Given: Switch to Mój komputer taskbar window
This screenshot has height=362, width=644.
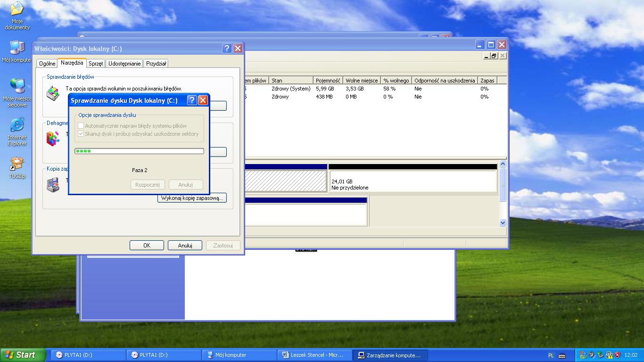Looking at the screenshot, I should 239,355.
